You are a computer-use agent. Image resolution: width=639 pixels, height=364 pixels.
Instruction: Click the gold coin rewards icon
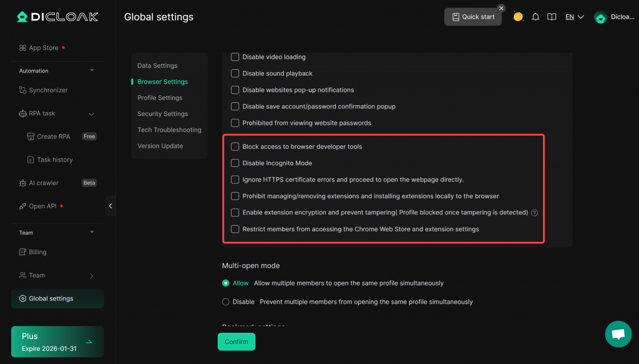[x=518, y=17]
